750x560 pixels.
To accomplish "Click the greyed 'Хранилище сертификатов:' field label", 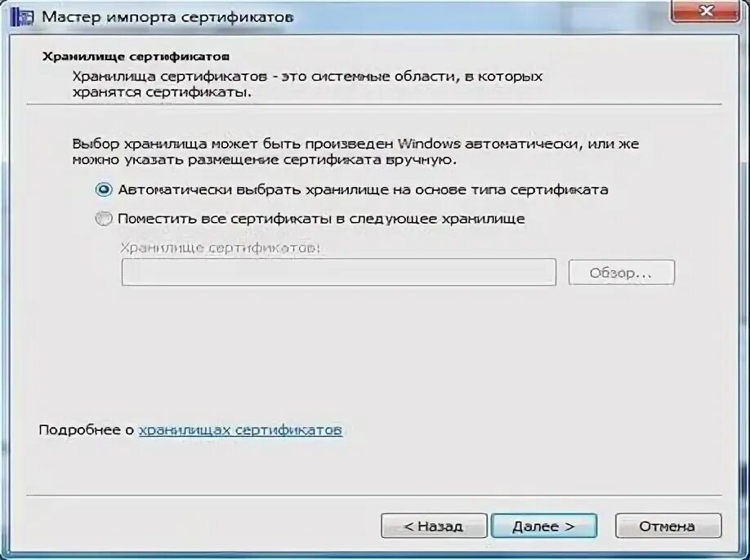I will coord(220,248).
